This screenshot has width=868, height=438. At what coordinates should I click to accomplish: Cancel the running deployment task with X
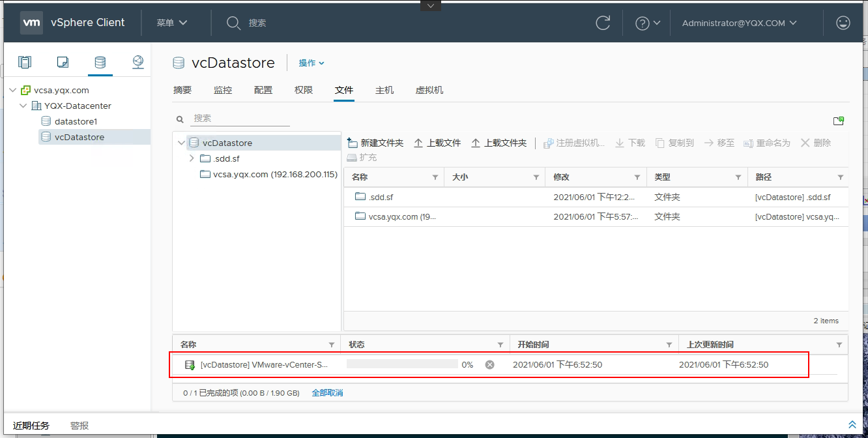click(489, 364)
